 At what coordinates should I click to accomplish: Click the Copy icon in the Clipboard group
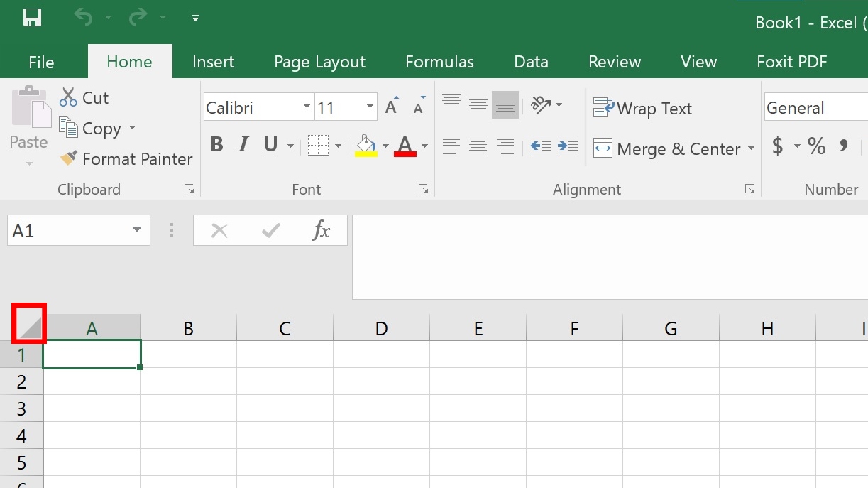70,129
